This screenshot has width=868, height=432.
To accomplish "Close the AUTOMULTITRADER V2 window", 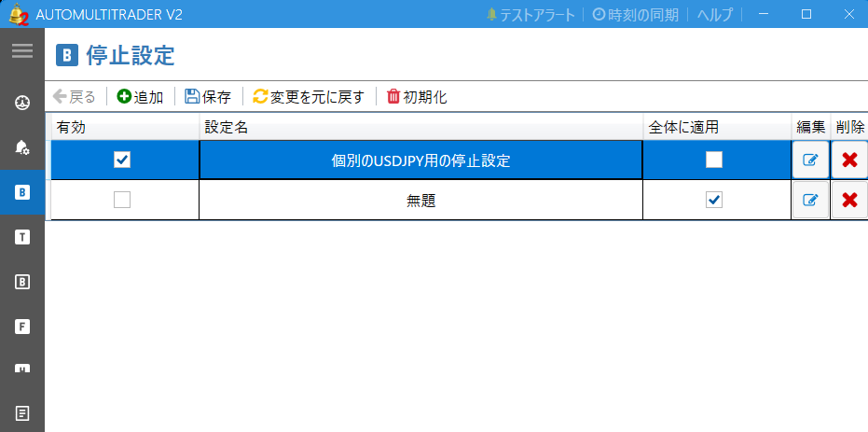I will click(x=848, y=14).
